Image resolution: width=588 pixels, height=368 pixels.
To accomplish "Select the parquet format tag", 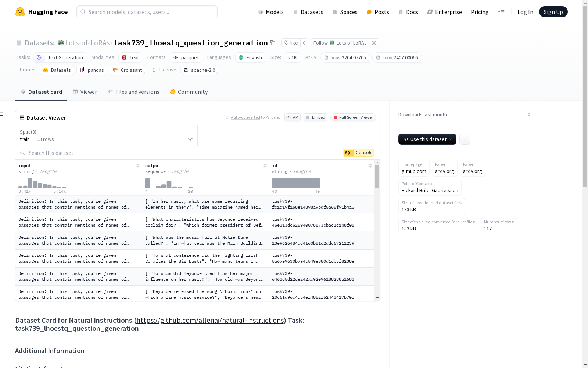I will pos(186,57).
